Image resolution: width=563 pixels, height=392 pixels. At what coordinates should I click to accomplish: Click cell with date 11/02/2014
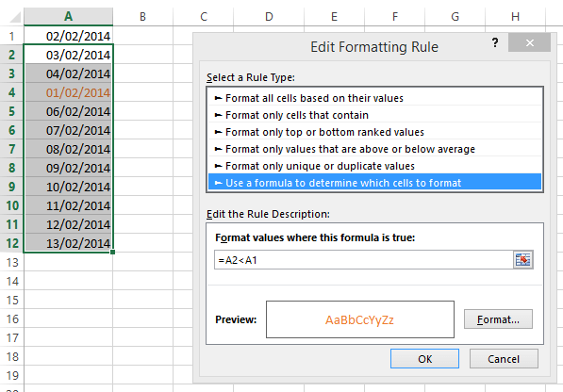pos(68,205)
